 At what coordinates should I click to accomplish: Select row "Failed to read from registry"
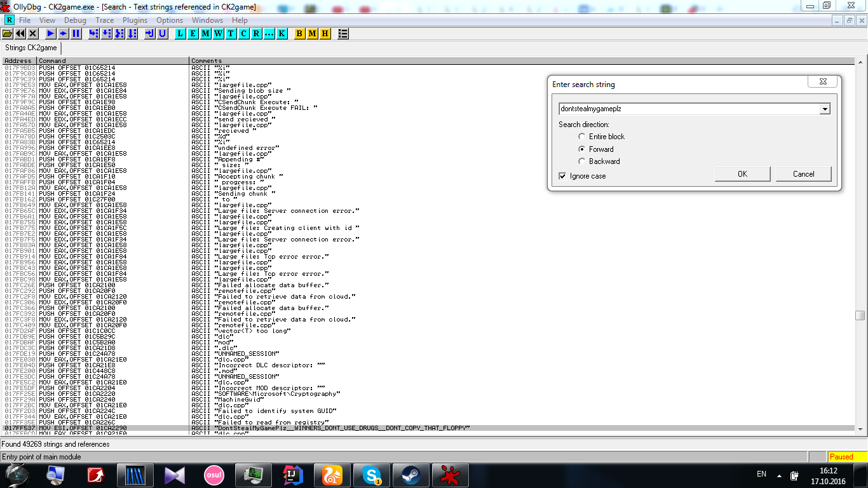428,423
